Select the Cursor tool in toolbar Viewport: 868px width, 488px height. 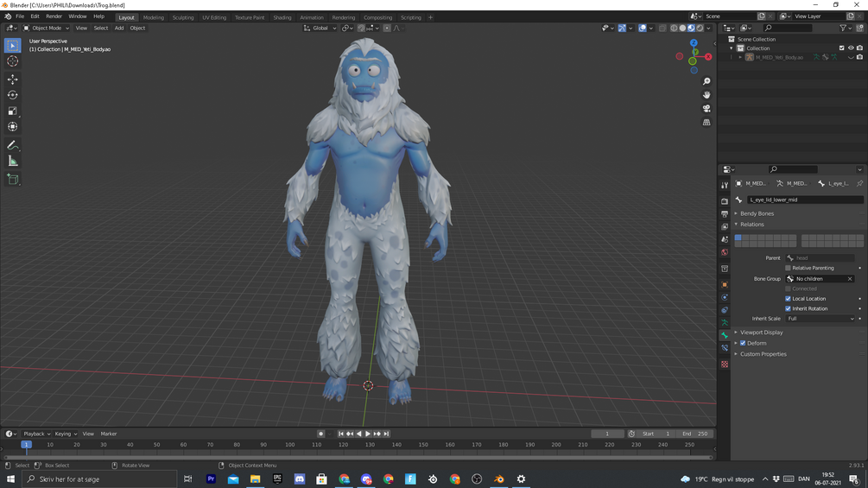[13, 61]
